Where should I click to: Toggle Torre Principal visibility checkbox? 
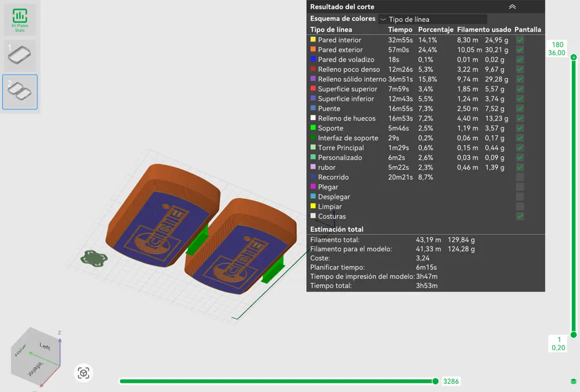point(520,147)
